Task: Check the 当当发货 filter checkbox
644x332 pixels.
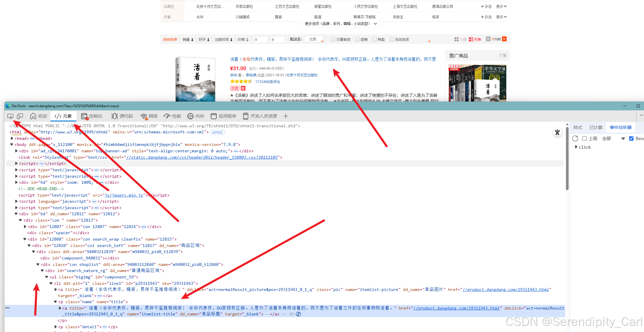Action: (392, 40)
